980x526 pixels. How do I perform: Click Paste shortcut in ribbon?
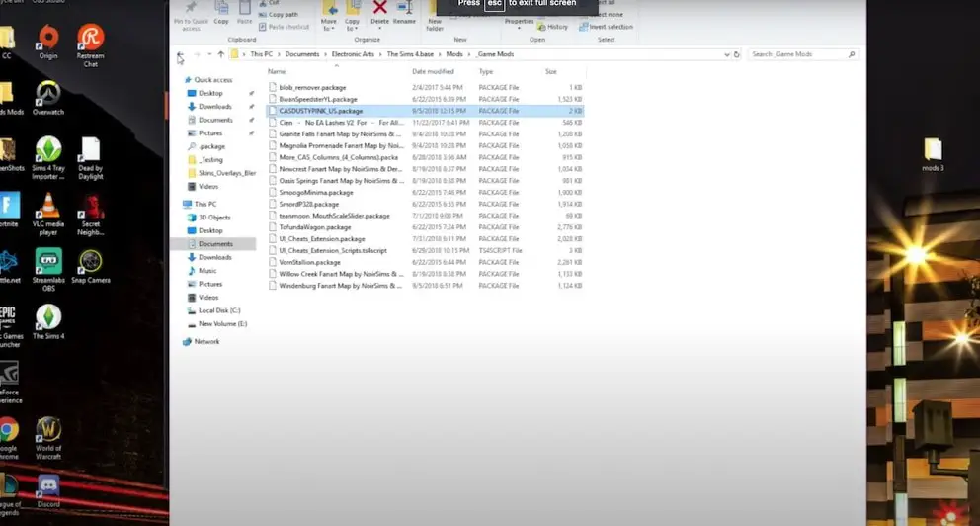pos(284,27)
